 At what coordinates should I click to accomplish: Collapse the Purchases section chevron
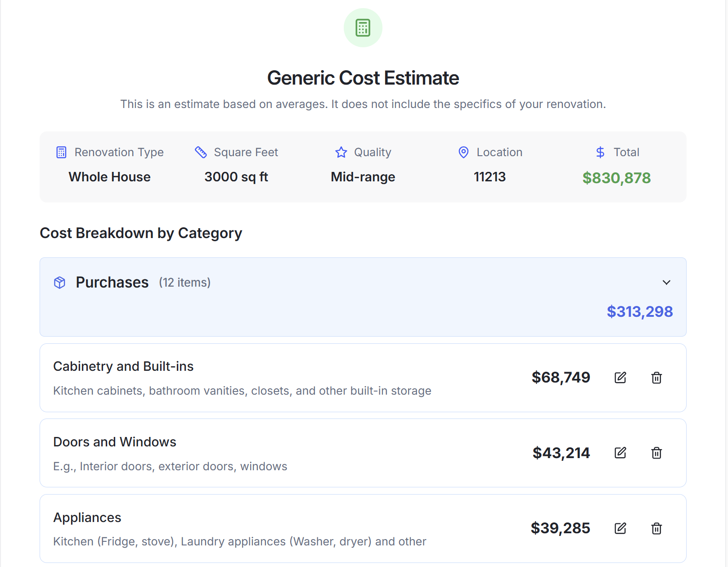666,283
